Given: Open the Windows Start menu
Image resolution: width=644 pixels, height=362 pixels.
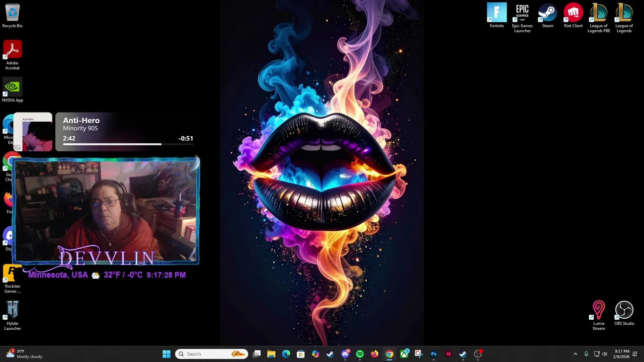Looking at the screenshot, I should click(x=167, y=354).
